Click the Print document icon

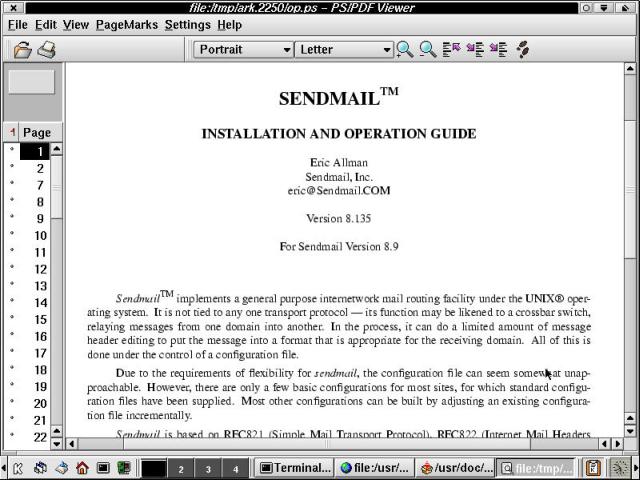click(x=46, y=49)
